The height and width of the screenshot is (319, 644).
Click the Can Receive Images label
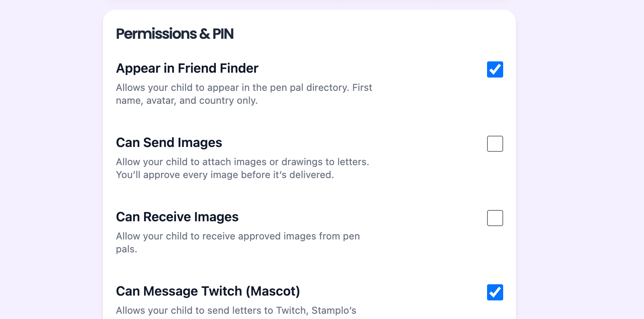coord(177,217)
